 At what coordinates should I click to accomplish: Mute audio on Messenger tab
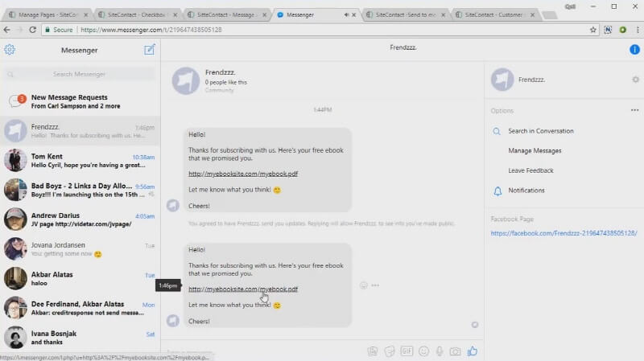click(x=346, y=14)
